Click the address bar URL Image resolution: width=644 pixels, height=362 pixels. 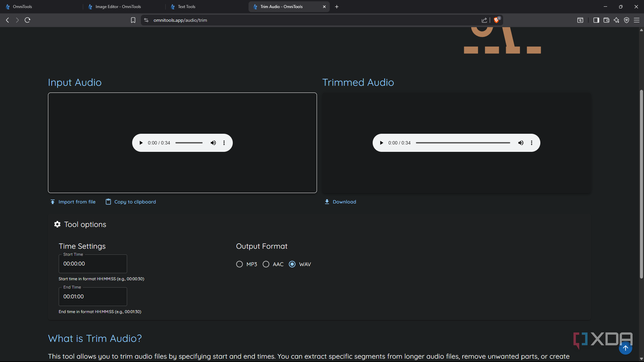180,20
